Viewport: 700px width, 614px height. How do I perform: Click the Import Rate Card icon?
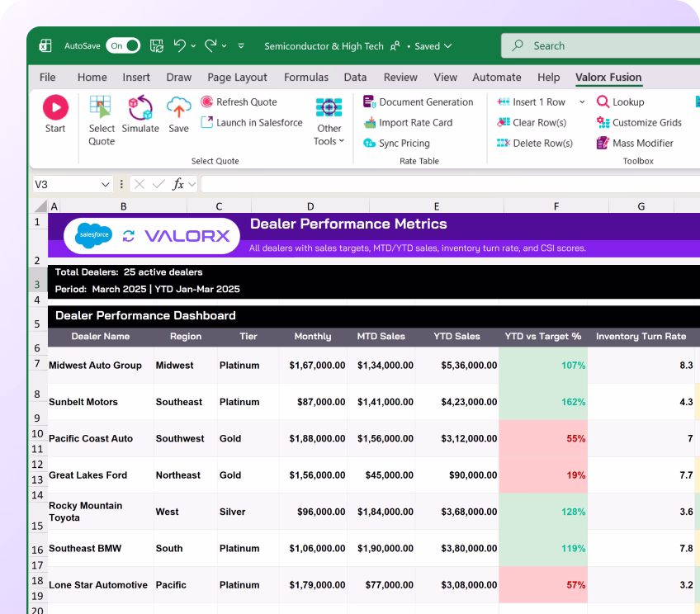[369, 122]
